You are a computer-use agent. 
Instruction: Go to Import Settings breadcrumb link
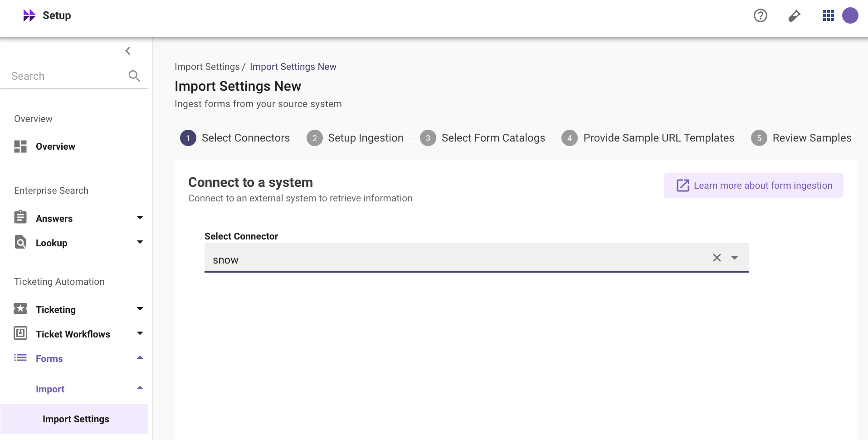(x=207, y=67)
